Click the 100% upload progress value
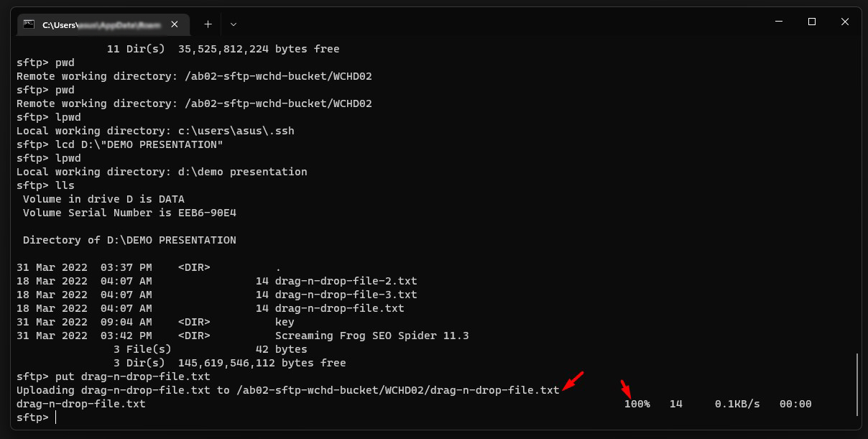The width and height of the screenshot is (868, 439). click(637, 404)
